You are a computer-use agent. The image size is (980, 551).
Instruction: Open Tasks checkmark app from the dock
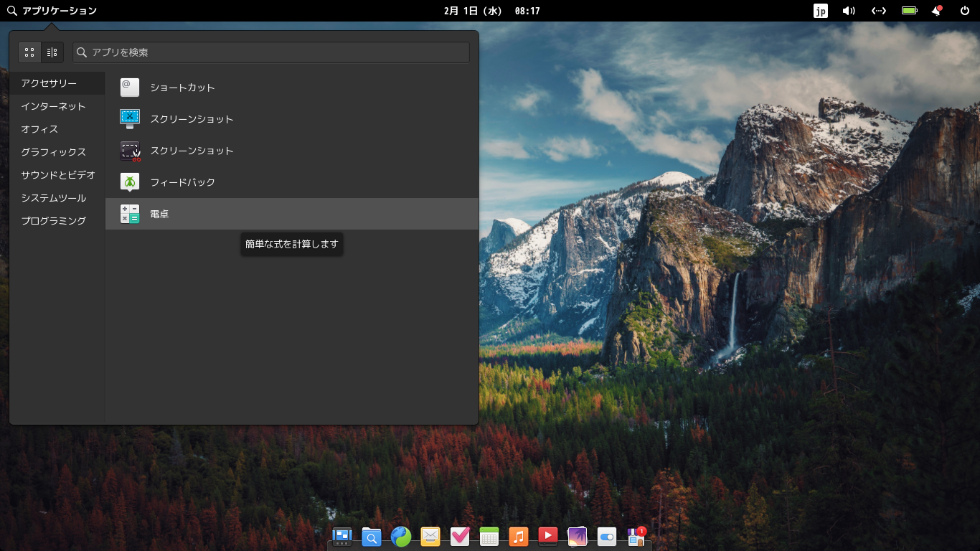(460, 536)
